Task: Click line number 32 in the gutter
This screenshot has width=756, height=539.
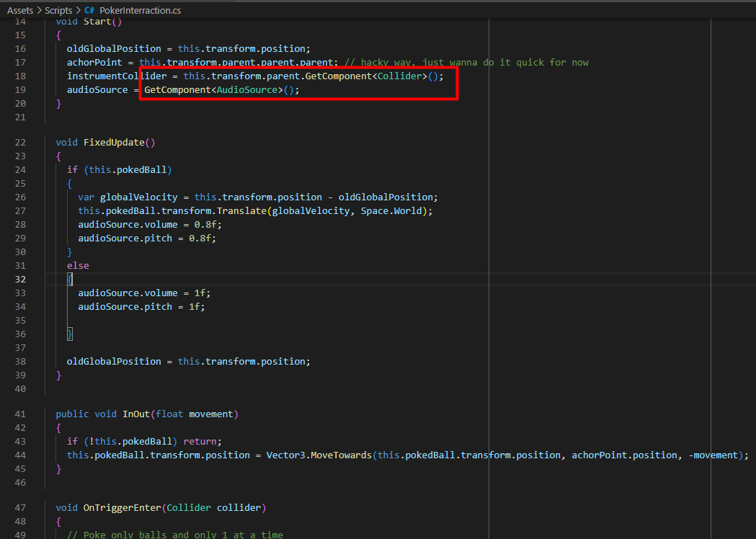Action: [20, 279]
